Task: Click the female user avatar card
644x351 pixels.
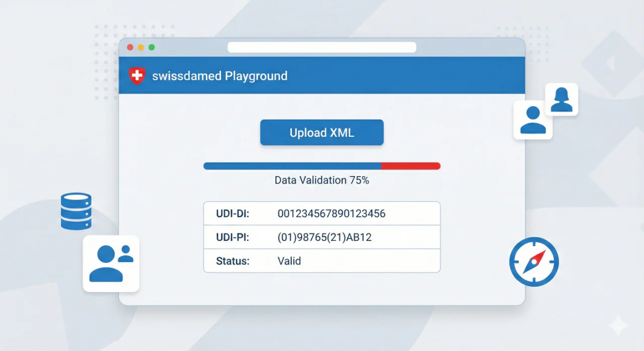Action: pyautogui.click(x=561, y=99)
